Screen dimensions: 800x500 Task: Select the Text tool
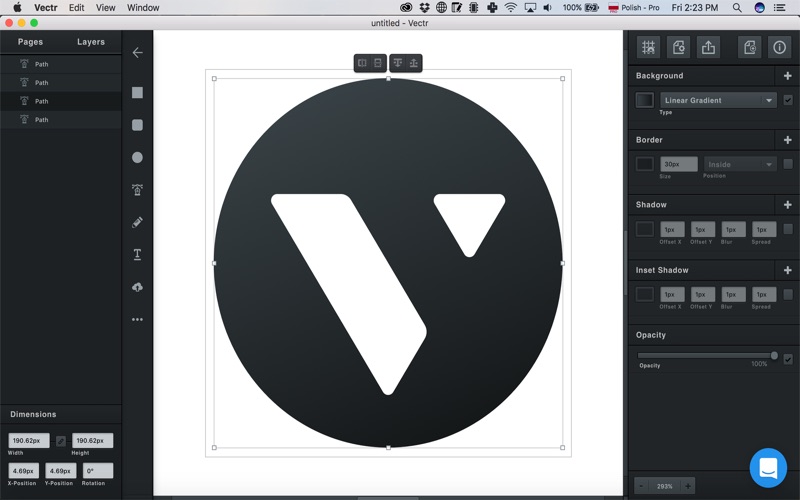click(x=137, y=255)
